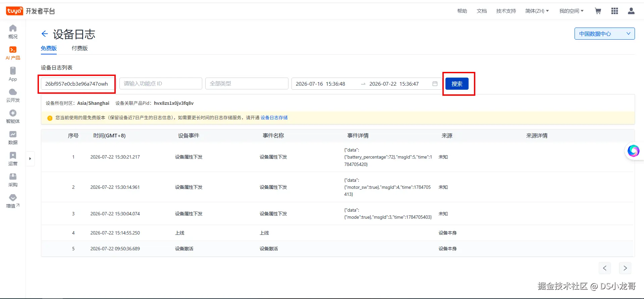The width and height of the screenshot is (644, 299).
Task: Go to the next page of logs
Action: click(625, 268)
